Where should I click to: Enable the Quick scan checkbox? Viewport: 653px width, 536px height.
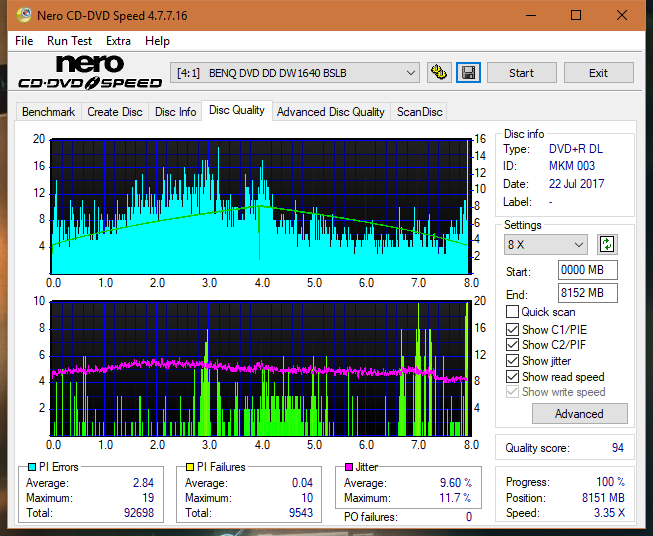[x=512, y=312]
